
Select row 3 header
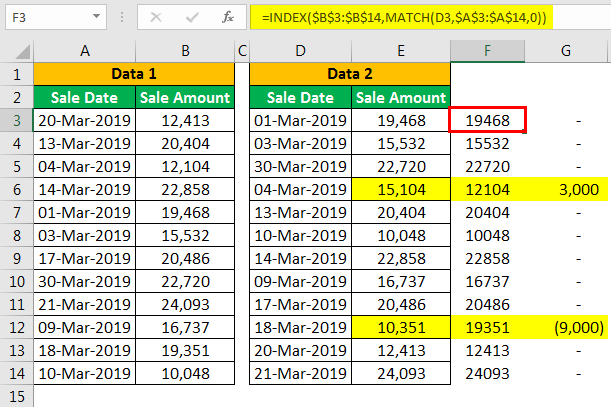(x=17, y=120)
